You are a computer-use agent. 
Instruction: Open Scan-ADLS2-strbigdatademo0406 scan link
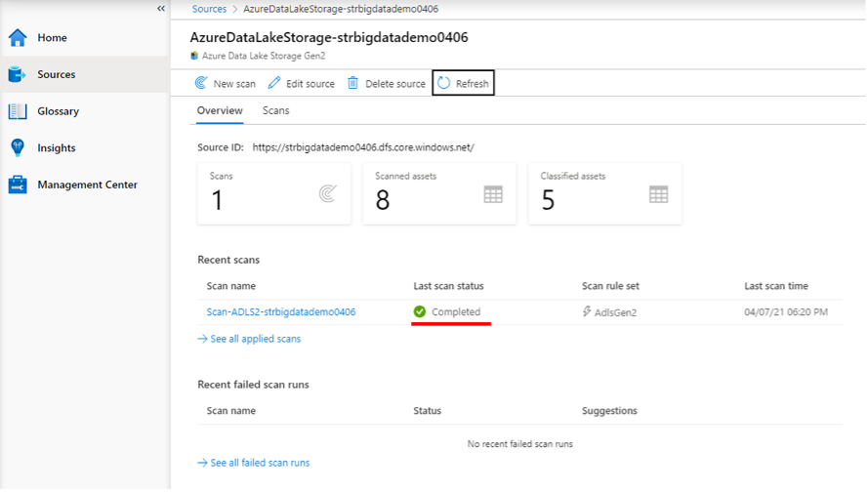[281, 312]
